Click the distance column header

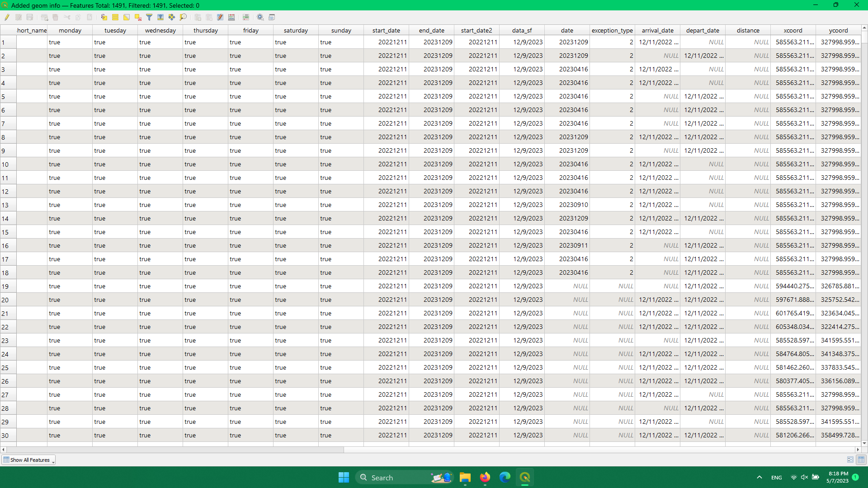[748, 30]
